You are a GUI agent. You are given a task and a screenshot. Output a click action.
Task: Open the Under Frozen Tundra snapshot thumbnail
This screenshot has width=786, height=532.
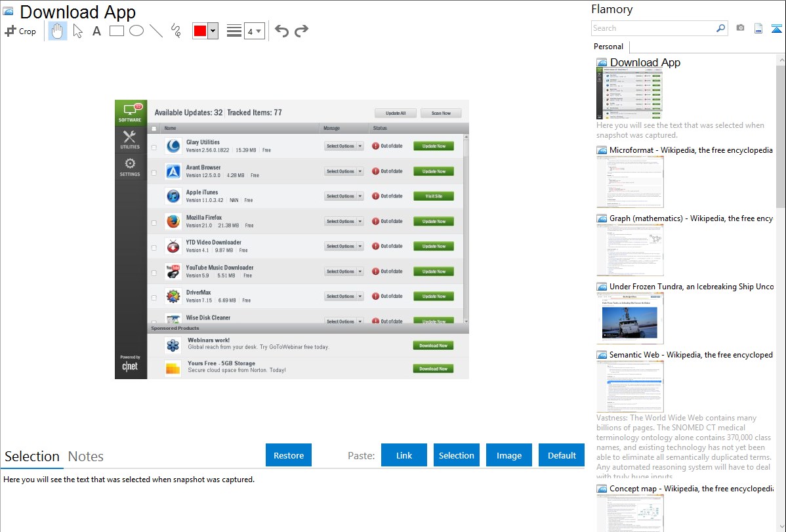[x=630, y=318]
